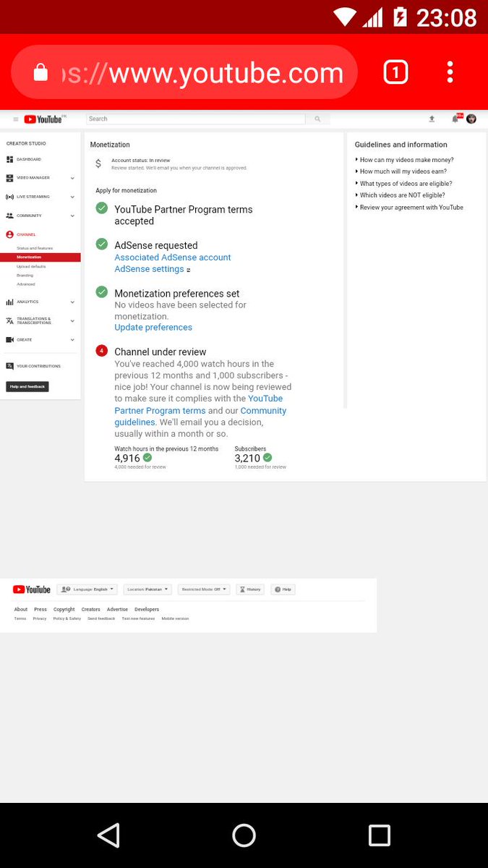Click green check next to 4,916 watch hours

pos(147,458)
